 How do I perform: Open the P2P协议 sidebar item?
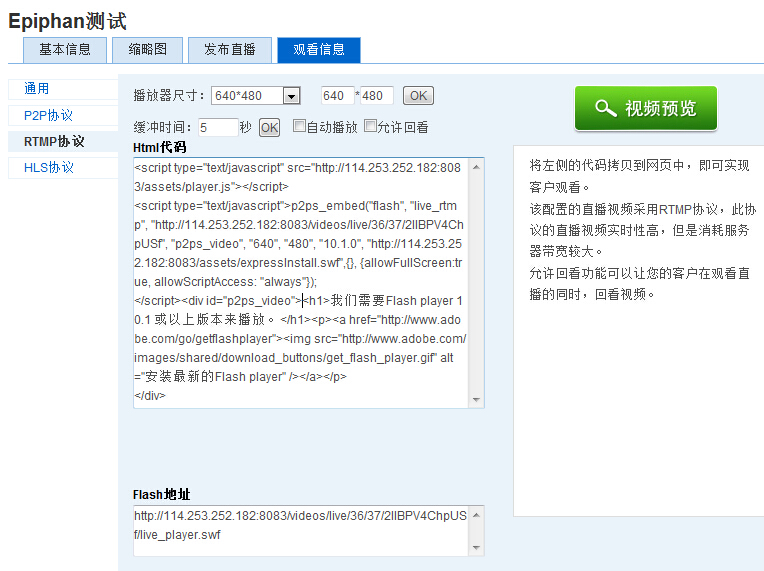[48, 116]
